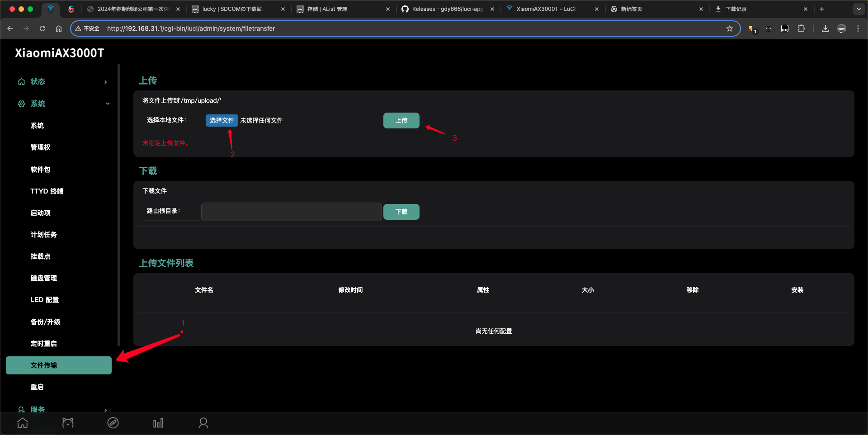This screenshot has width=868, height=435.
Task: Close the XiaomiAX3000T - LuCI tab
Action: coord(597,9)
